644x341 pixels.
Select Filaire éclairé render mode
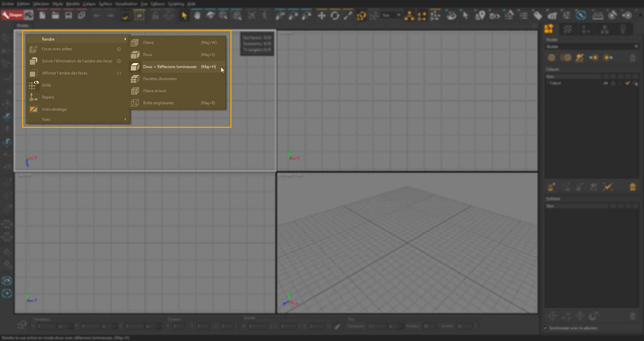(x=177, y=91)
